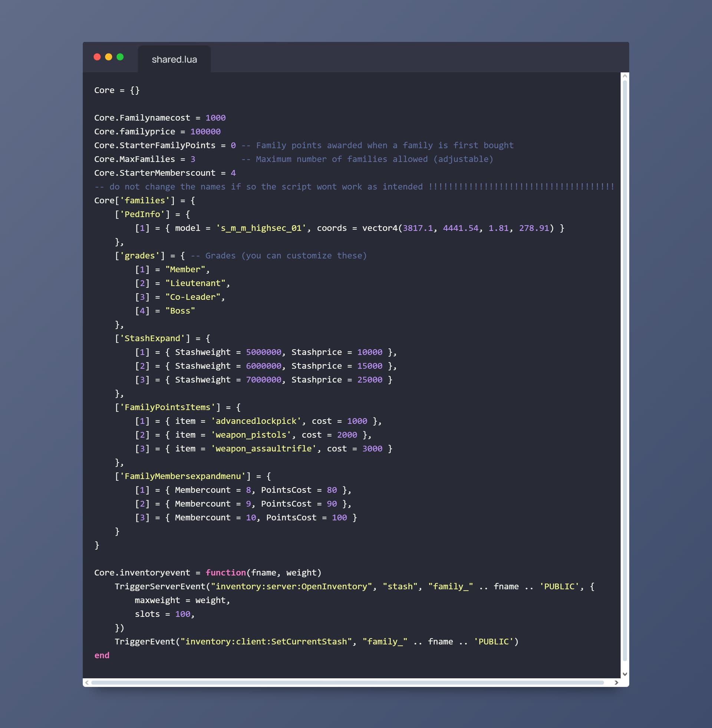Screen dimensions: 712x728
Task: Click the "Lieutenant" grade string
Action: (195, 283)
